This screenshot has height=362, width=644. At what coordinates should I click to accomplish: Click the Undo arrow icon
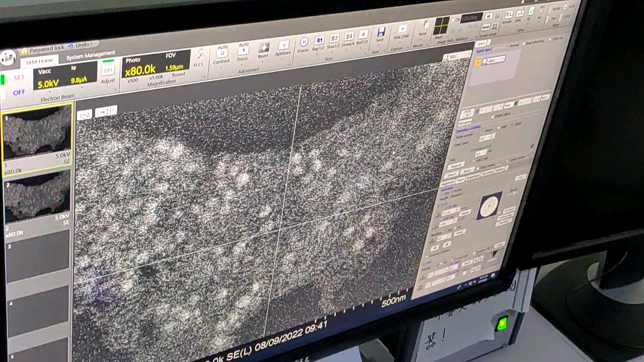tap(70, 46)
